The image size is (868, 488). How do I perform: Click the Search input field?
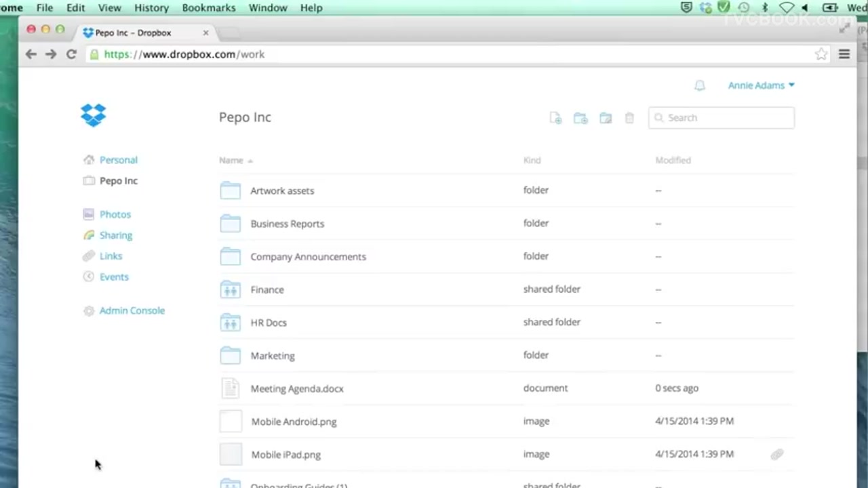click(x=722, y=118)
